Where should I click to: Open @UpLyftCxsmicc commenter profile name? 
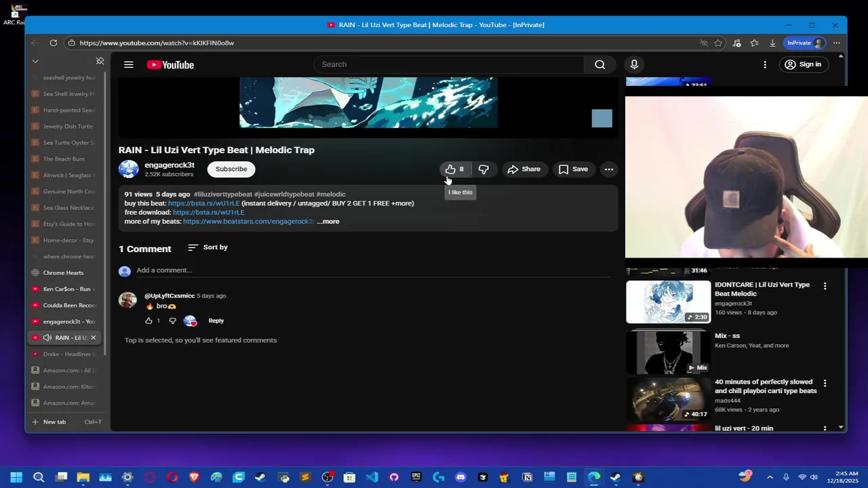pyautogui.click(x=170, y=296)
